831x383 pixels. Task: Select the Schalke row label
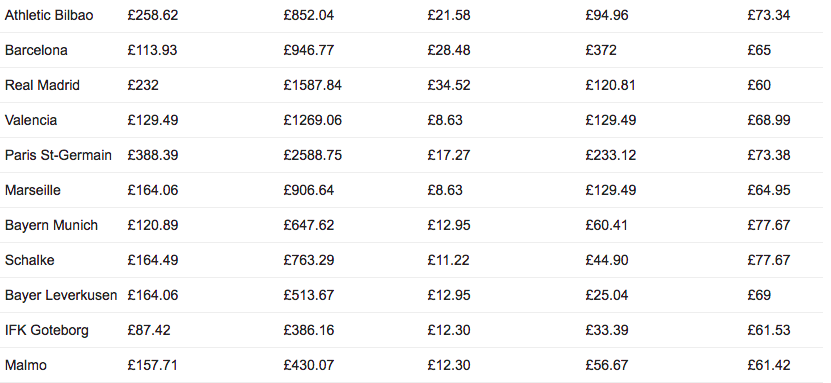click(30, 260)
